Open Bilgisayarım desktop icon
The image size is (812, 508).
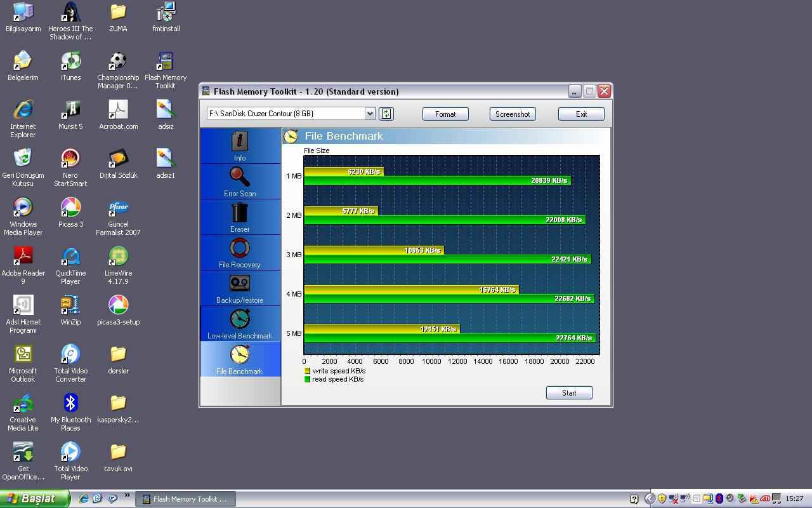23,17
